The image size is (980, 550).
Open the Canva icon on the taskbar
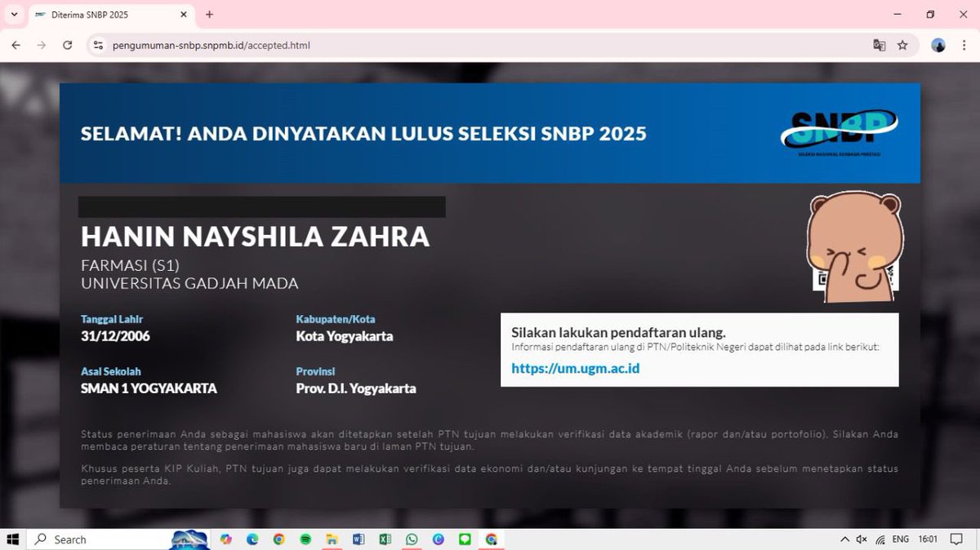(438, 539)
